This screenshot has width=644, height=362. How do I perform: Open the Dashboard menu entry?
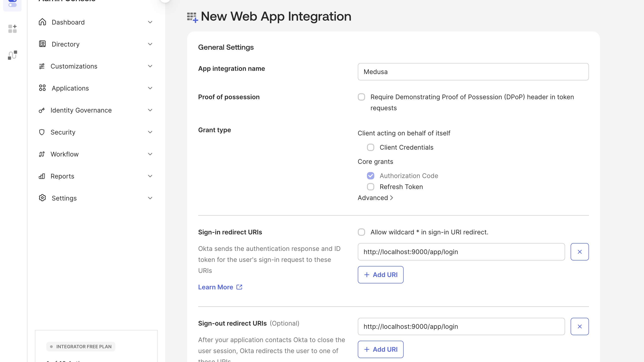point(68,22)
